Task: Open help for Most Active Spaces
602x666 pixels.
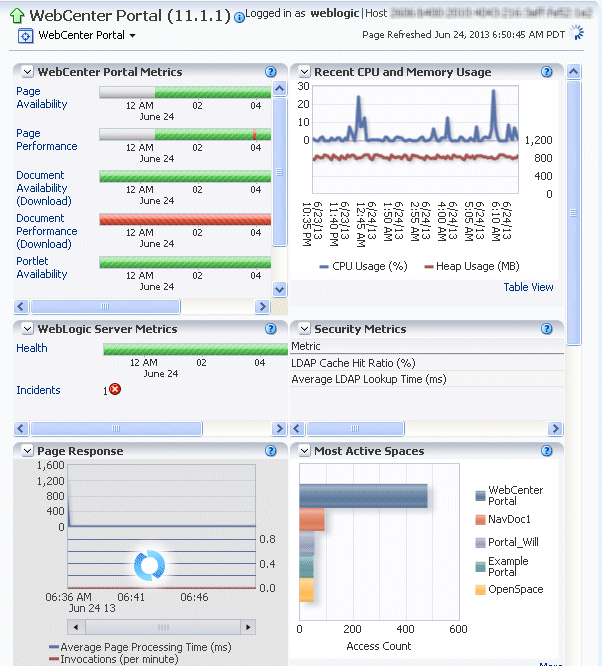Action: pos(547,451)
